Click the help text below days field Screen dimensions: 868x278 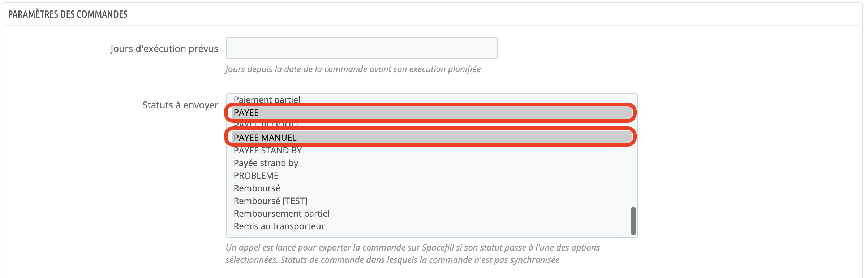[353, 69]
